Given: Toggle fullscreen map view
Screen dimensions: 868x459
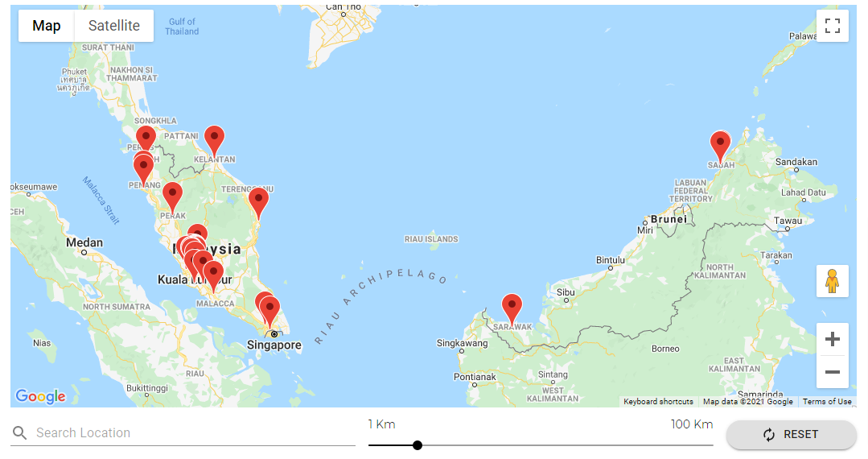Looking at the screenshot, I should (x=832, y=26).
